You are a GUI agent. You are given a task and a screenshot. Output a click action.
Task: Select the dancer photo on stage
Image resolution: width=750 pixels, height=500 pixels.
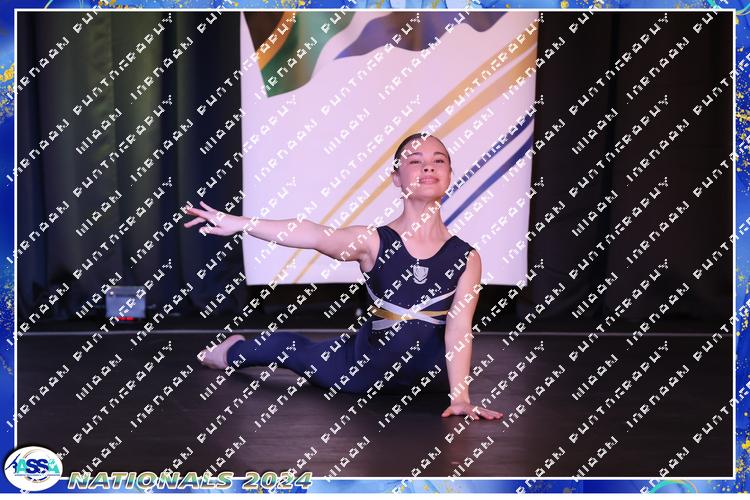coord(375,244)
